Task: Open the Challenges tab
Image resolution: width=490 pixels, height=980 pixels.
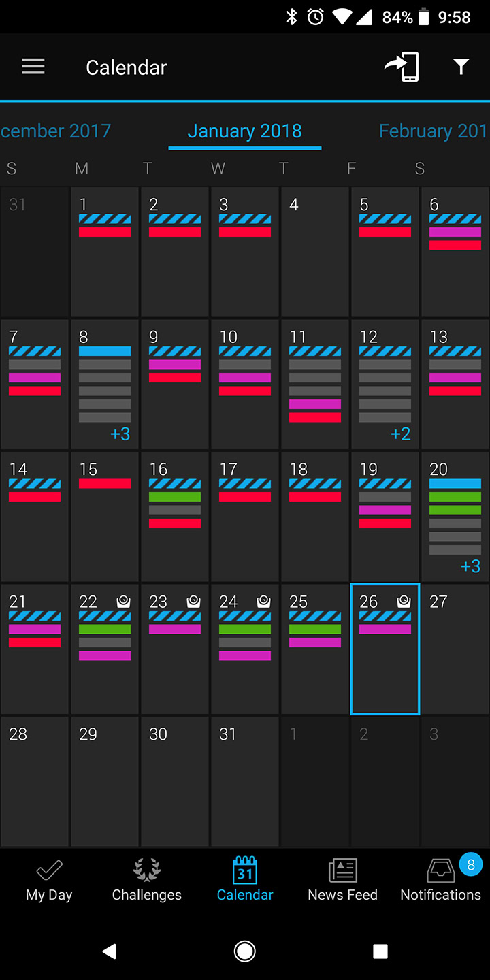Action: click(147, 879)
